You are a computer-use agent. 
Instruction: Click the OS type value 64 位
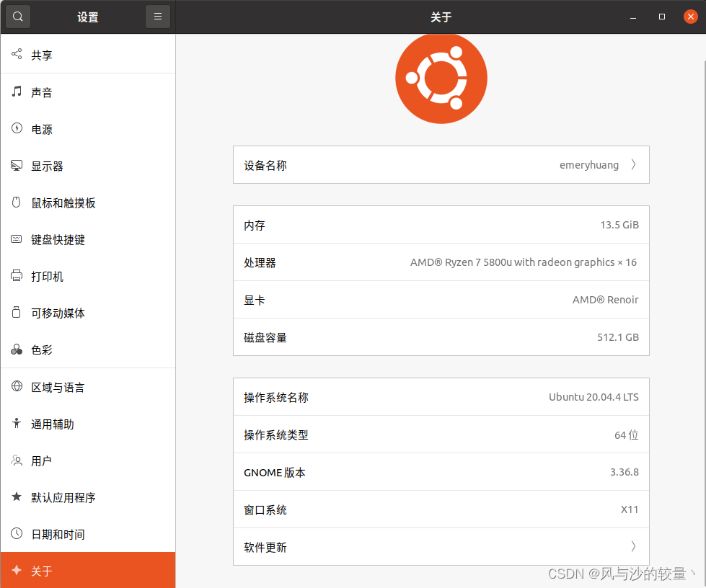[x=627, y=435]
